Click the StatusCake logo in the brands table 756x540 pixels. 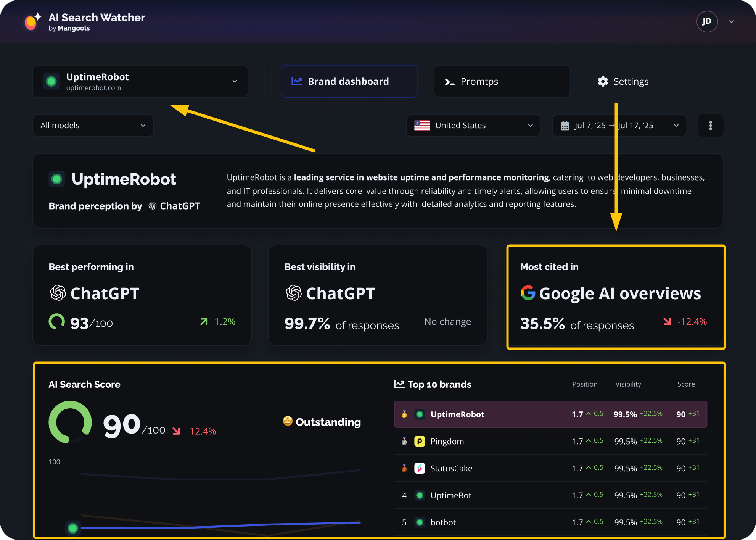coord(420,468)
